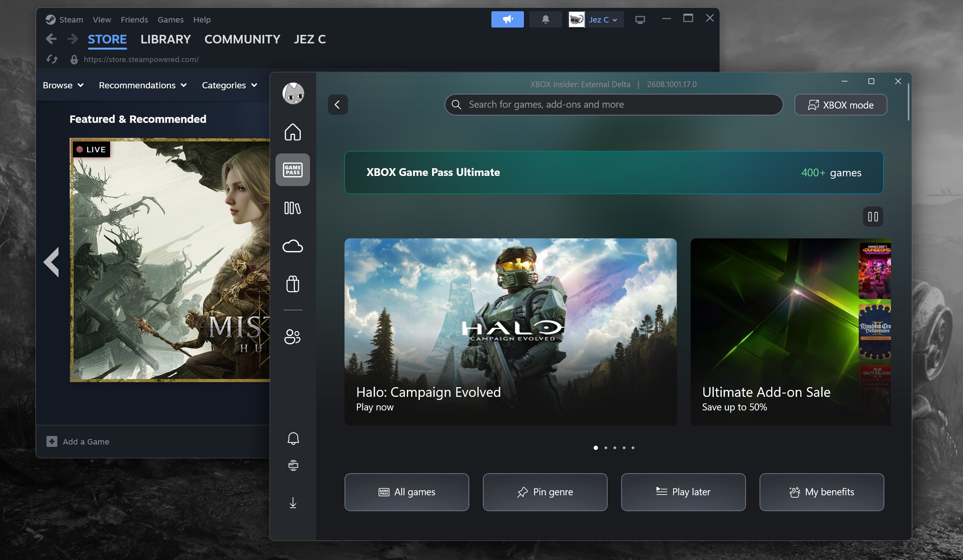Click the device icon above downloads in Xbox sidebar

pos(293,465)
